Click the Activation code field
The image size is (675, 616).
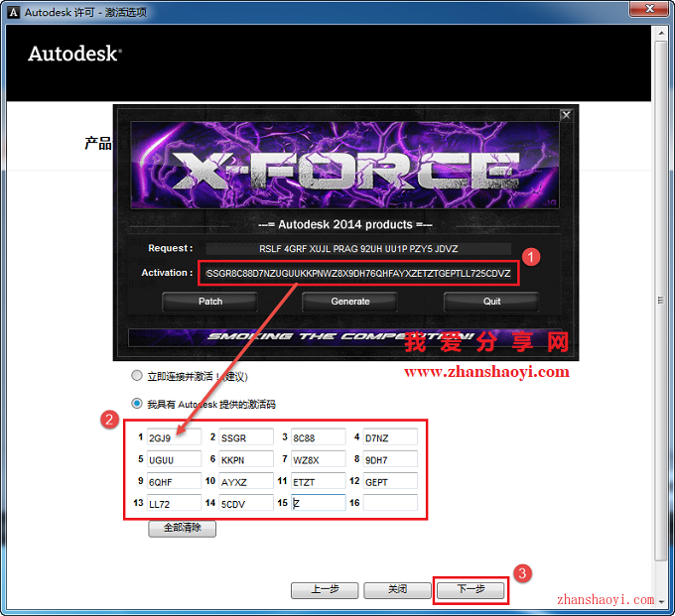[358, 273]
